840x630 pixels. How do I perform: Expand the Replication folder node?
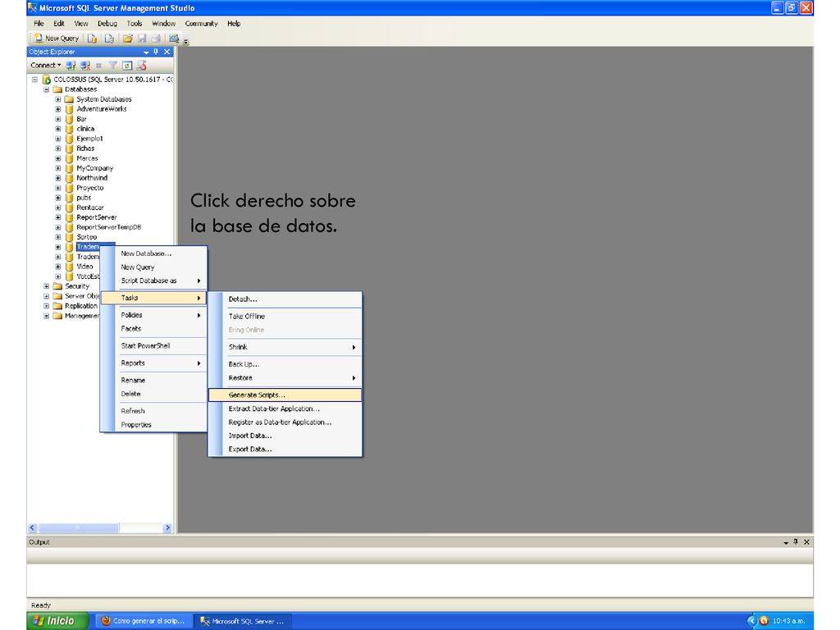pyautogui.click(x=46, y=306)
